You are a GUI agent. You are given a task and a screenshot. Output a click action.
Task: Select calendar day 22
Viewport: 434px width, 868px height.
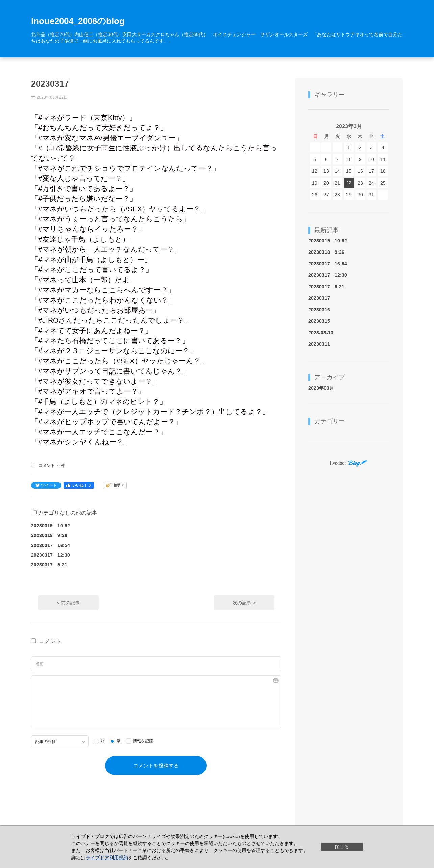coord(349,183)
